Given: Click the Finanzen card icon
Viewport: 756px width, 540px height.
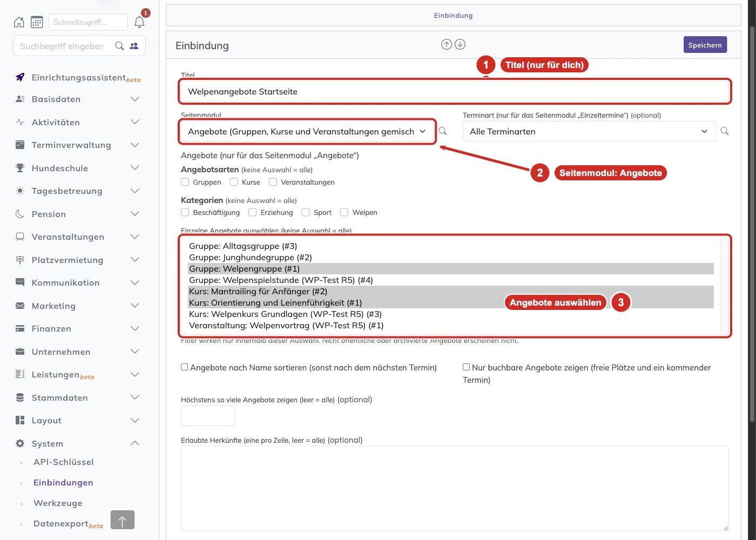Looking at the screenshot, I should (20, 328).
